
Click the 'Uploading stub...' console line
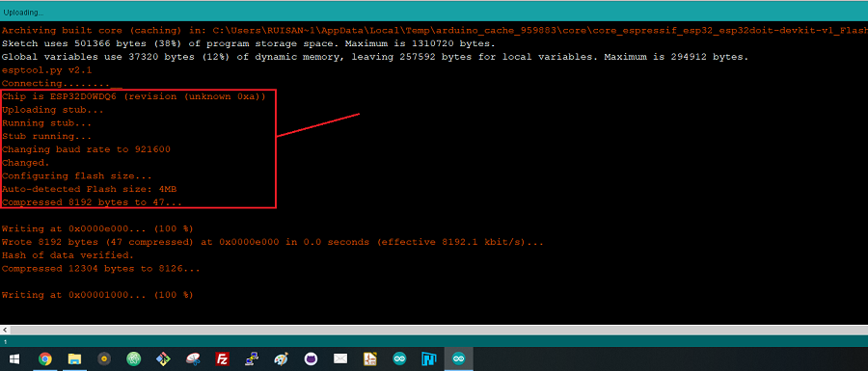tap(53, 110)
